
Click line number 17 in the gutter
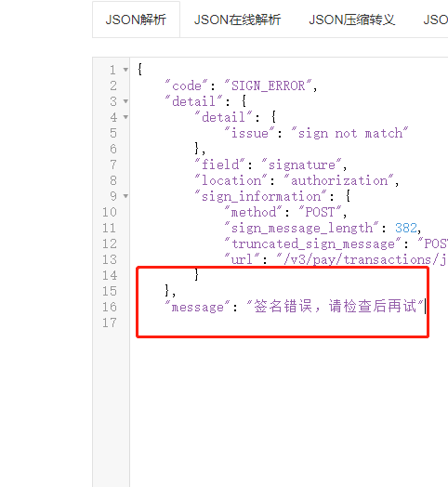[x=110, y=322]
